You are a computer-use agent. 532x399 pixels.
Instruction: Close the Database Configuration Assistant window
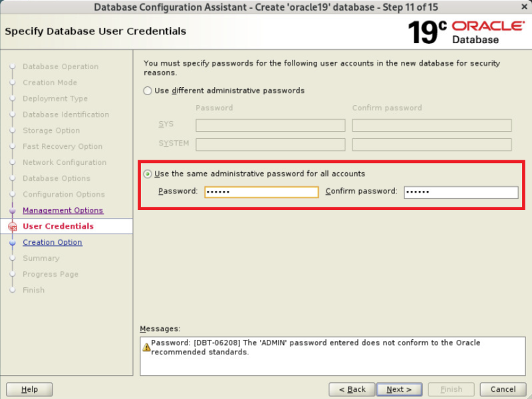pos(524,7)
